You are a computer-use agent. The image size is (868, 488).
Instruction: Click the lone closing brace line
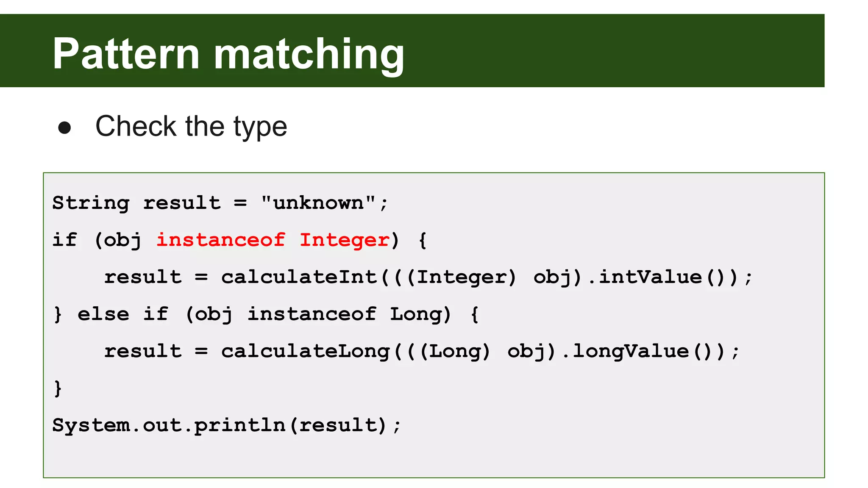[x=58, y=388]
